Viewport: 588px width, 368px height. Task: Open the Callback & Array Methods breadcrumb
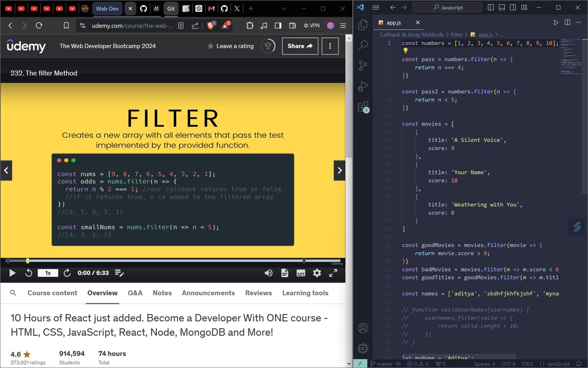(x=412, y=35)
